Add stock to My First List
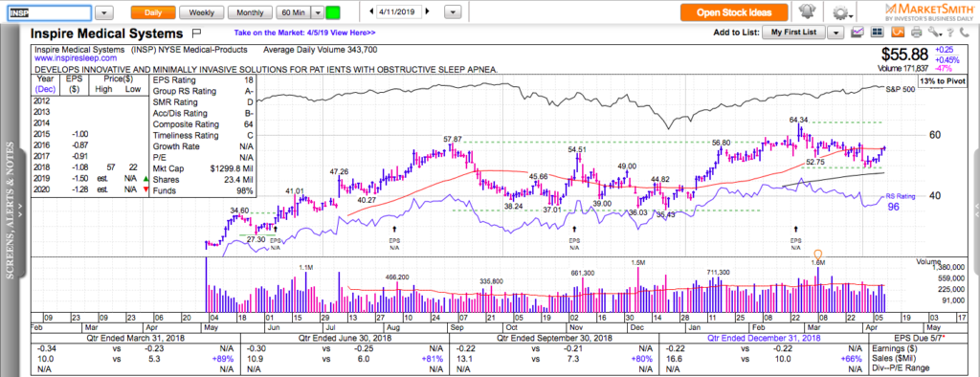This screenshot has width=980, height=377. [x=793, y=32]
